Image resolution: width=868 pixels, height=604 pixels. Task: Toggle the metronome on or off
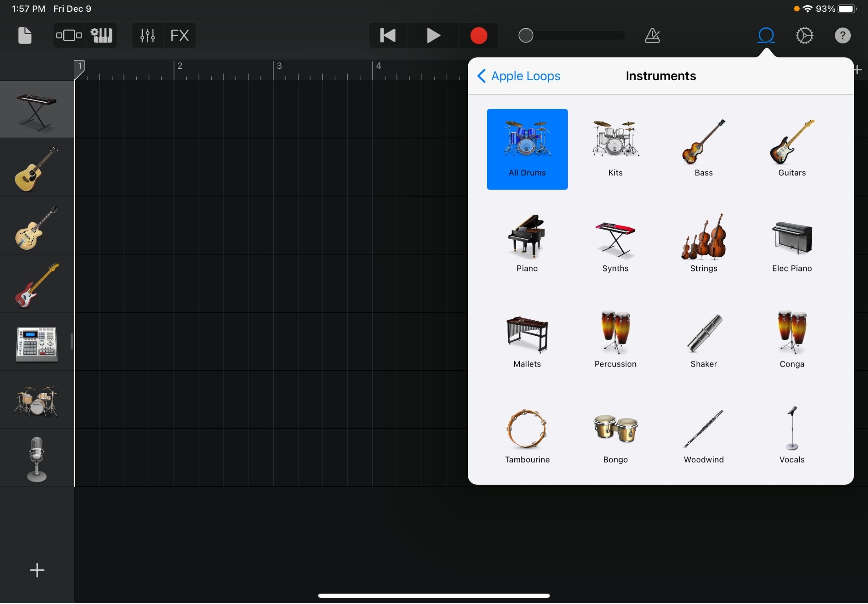pos(652,35)
